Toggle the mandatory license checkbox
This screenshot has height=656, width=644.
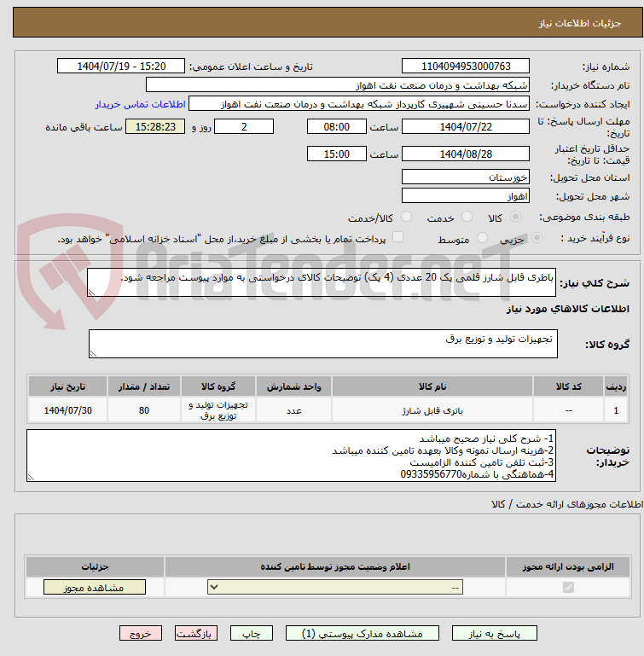(x=568, y=588)
